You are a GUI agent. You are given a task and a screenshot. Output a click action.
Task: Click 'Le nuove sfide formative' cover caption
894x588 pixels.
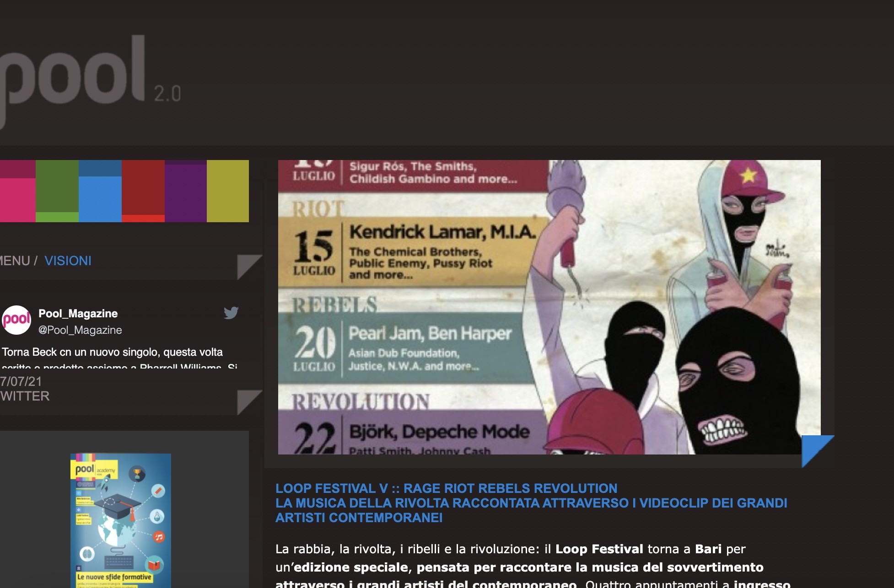(x=114, y=577)
